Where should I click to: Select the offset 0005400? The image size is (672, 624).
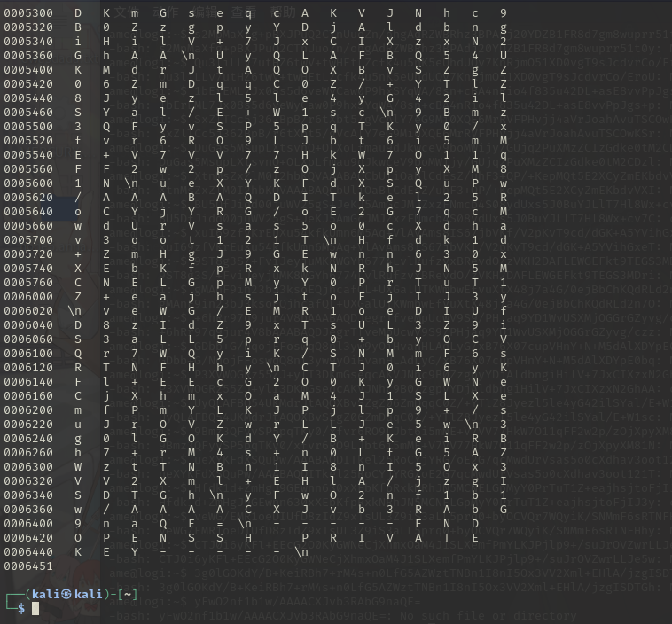[28, 70]
